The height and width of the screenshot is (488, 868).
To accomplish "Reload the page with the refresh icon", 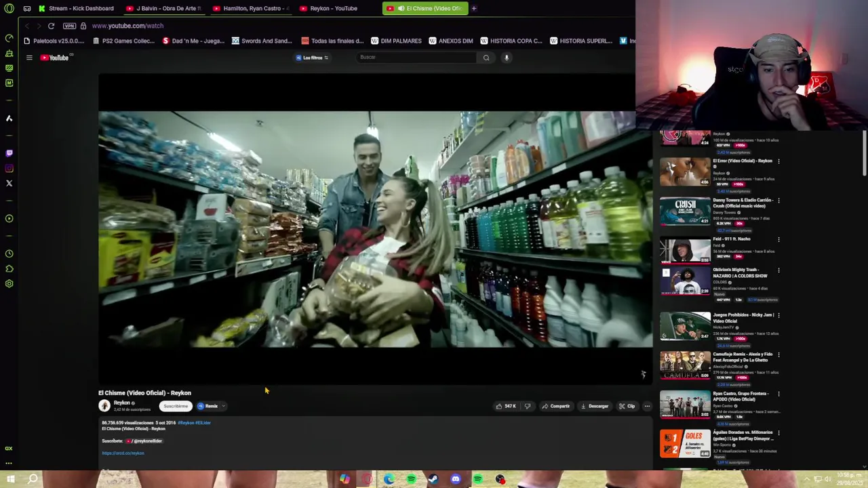I will coord(51,26).
